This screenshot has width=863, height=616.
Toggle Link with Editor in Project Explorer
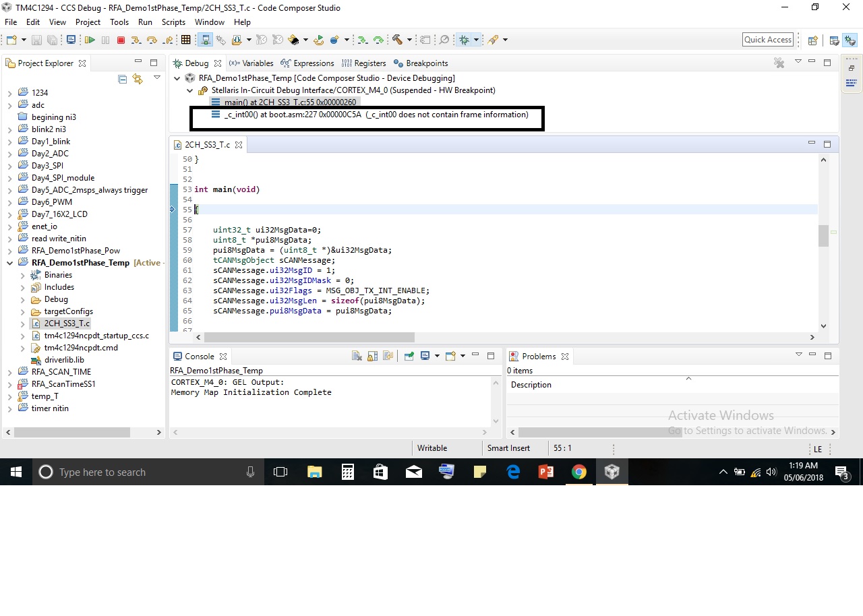point(138,80)
